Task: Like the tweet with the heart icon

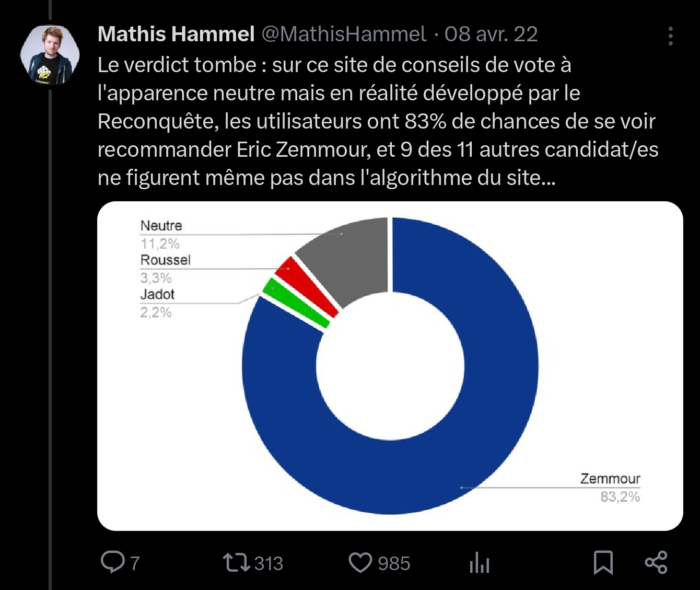Action: tap(360, 563)
